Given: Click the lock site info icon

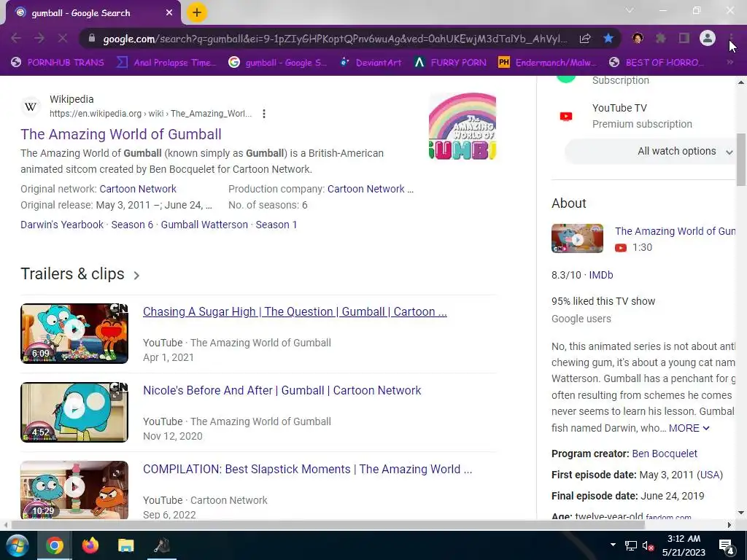Looking at the screenshot, I should pos(92,39).
